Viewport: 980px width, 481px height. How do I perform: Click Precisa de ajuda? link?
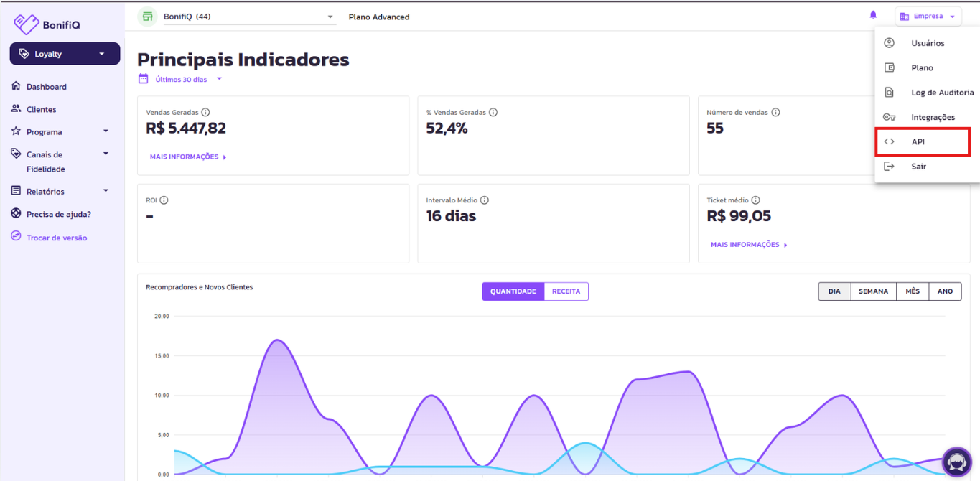[59, 214]
